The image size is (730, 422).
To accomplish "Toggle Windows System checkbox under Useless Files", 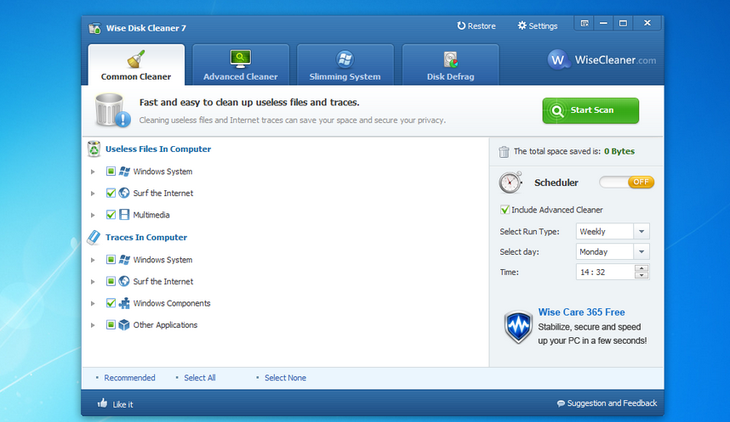I will coord(111,171).
